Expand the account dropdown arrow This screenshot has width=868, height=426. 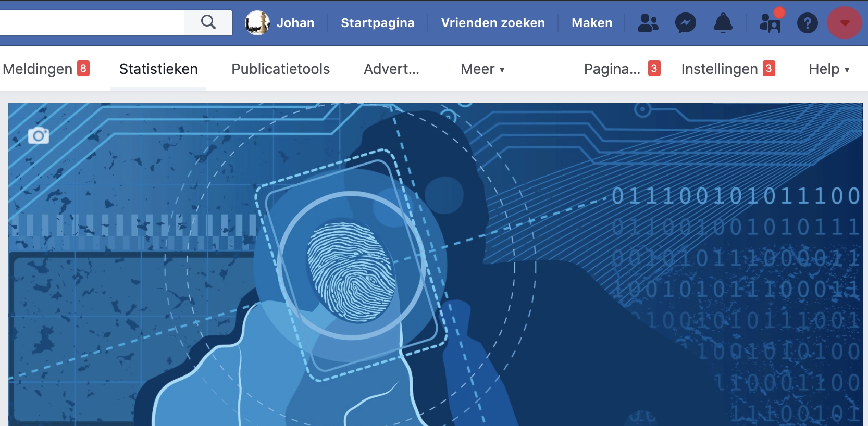pyautogui.click(x=845, y=23)
